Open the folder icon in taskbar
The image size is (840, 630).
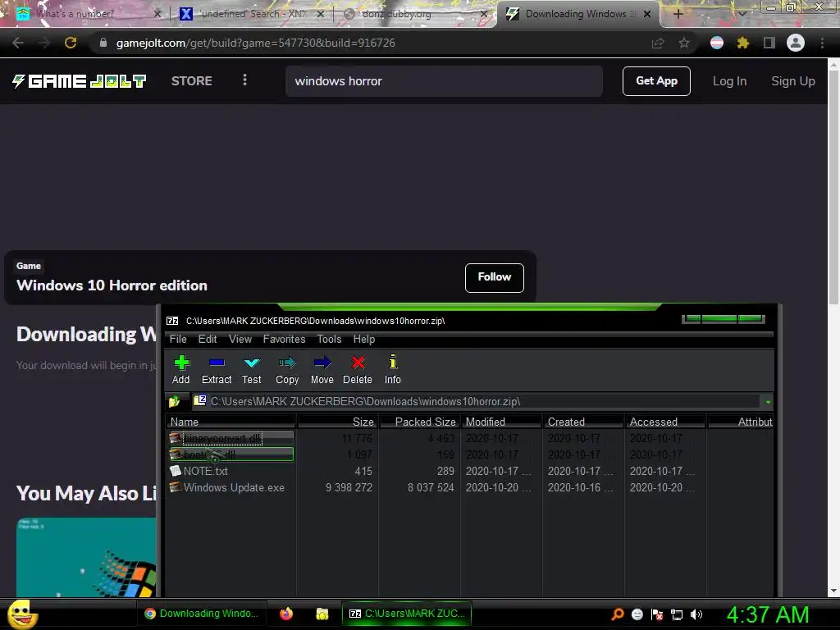click(322, 614)
